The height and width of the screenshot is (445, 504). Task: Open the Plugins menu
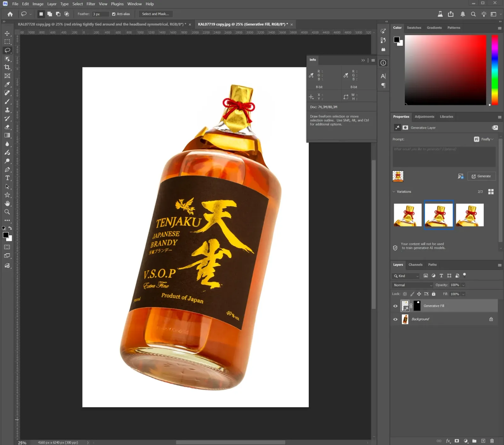[x=117, y=4]
